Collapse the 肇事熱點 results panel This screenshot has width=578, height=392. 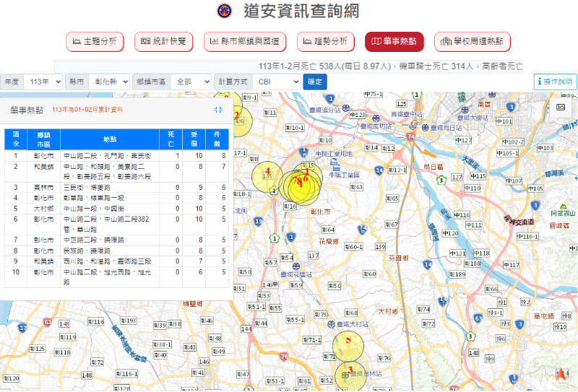click(218, 110)
